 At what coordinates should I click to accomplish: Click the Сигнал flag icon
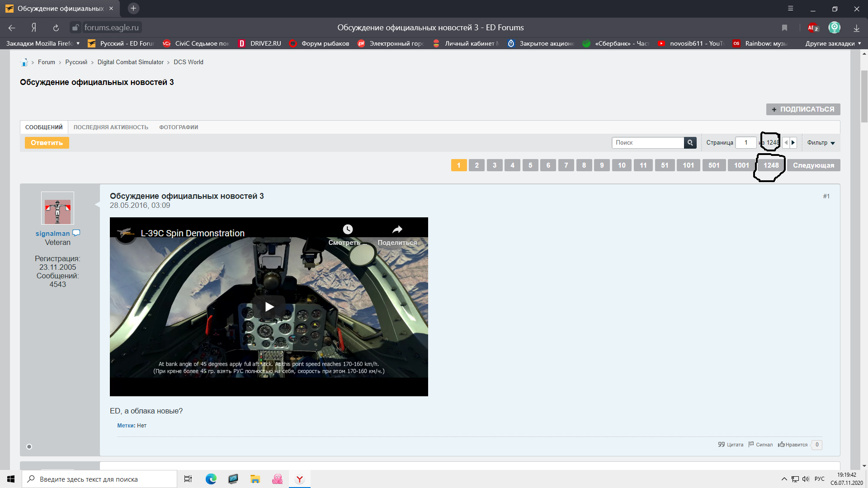point(751,445)
